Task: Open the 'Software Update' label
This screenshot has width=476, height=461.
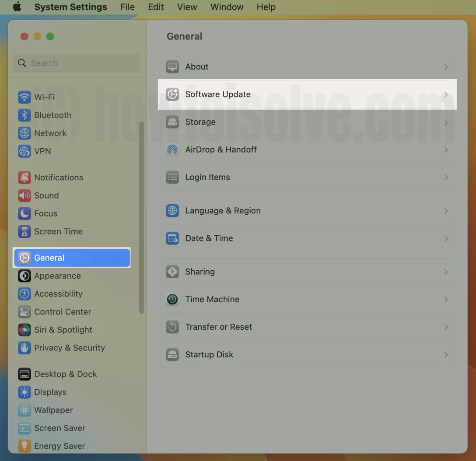Action: (x=218, y=94)
